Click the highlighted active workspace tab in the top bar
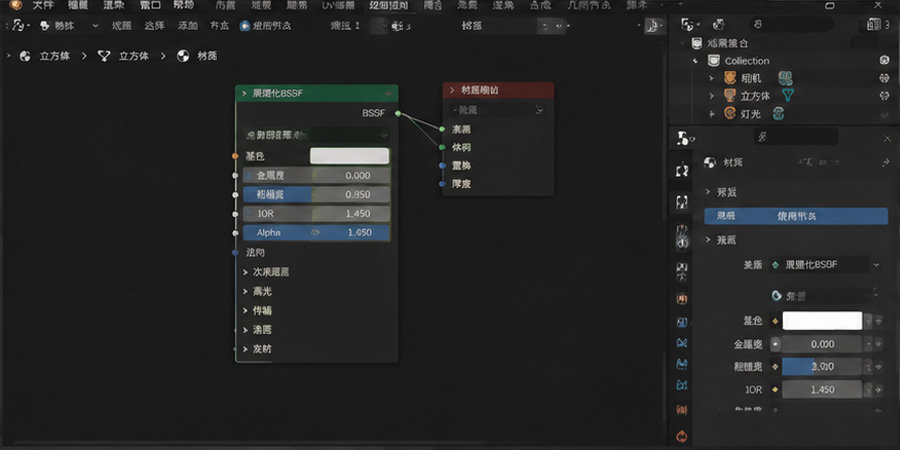The width and height of the screenshot is (900, 450). [390, 5]
